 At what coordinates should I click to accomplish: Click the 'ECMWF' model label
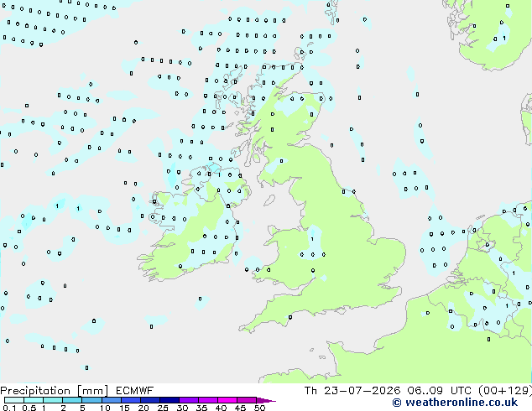click(x=134, y=391)
